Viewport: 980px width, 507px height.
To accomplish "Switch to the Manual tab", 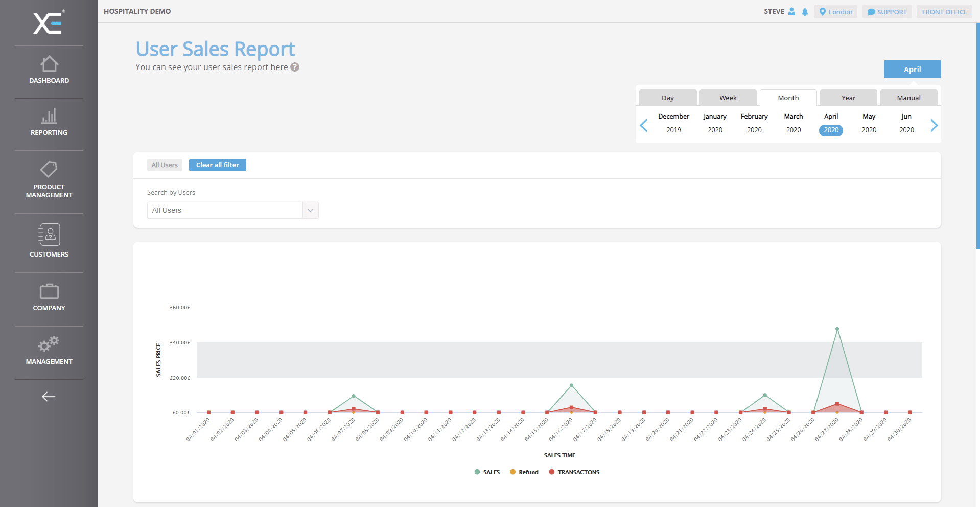I will click(x=908, y=98).
